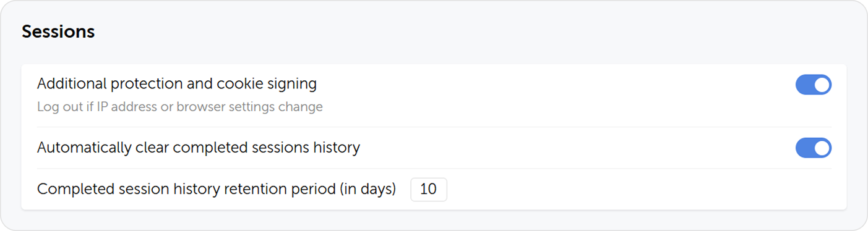Screen dimensions: 868x231
Task: Click the word 'Automatically' in second row
Action: pyautogui.click(x=84, y=148)
